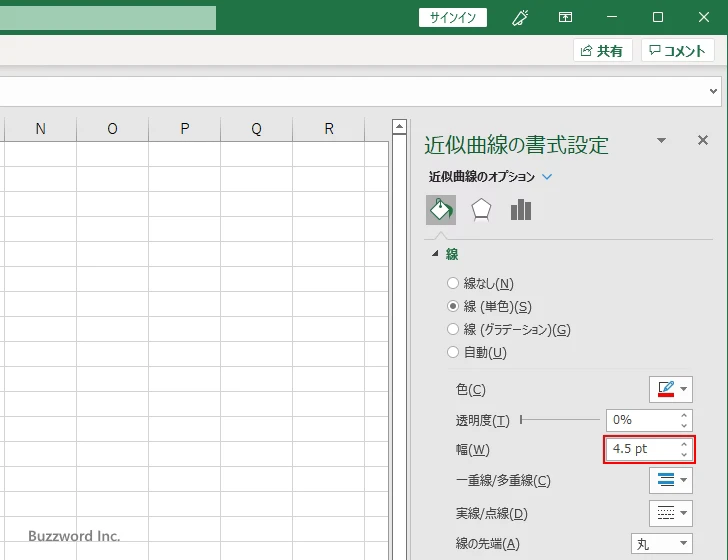Image resolution: width=728 pixels, height=560 pixels.
Task: Increase line width with up spinner
Action: [x=684, y=444]
